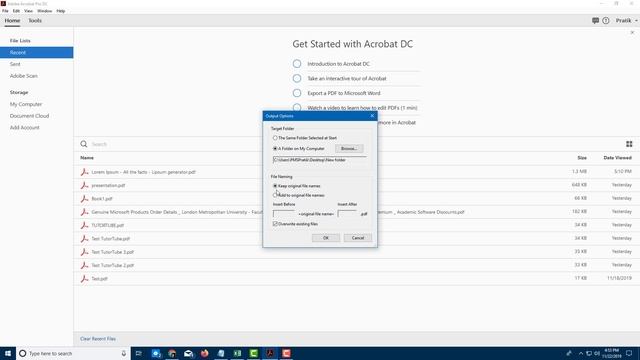Open Adobe Acrobat from the taskbar
Viewport: 640px width, 360px height.
(x=270, y=353)
